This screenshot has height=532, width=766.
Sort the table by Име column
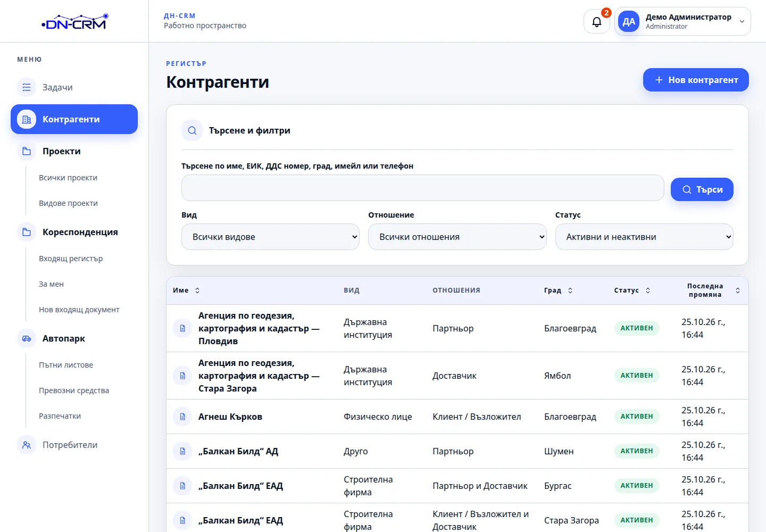[x=186, y=290]
